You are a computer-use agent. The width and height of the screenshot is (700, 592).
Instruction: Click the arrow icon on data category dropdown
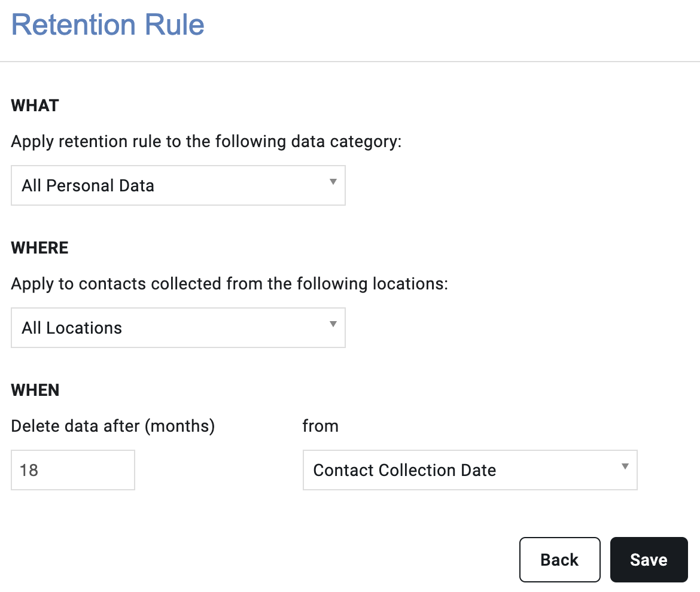[333, 182]
